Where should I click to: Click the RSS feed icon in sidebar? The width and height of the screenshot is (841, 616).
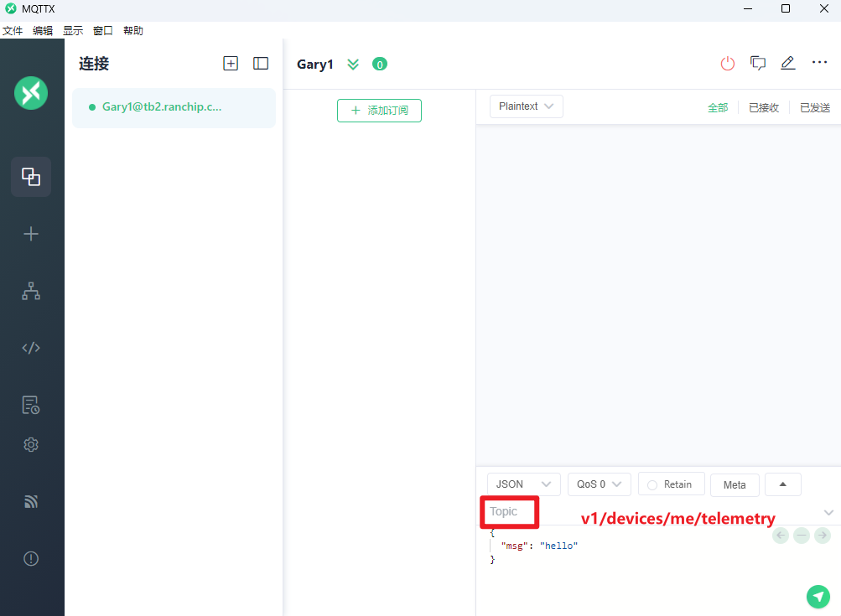click(31, 502)
